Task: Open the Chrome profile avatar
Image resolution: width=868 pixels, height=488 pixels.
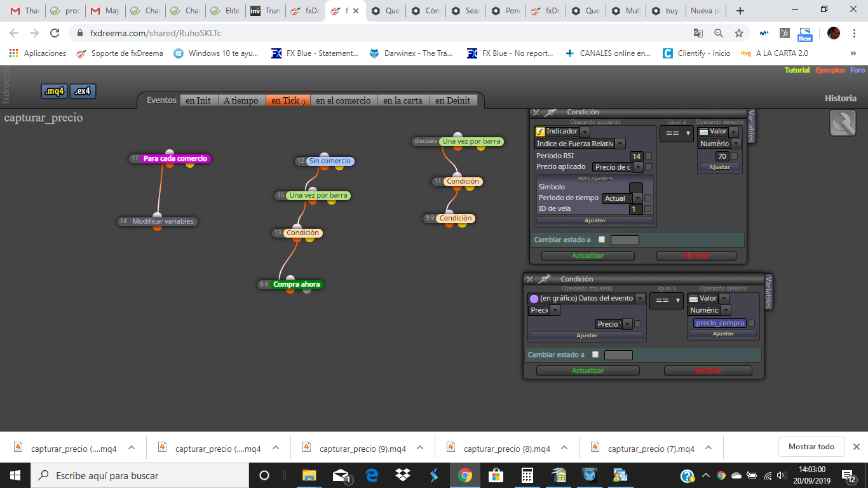Action: click(834, 33)
